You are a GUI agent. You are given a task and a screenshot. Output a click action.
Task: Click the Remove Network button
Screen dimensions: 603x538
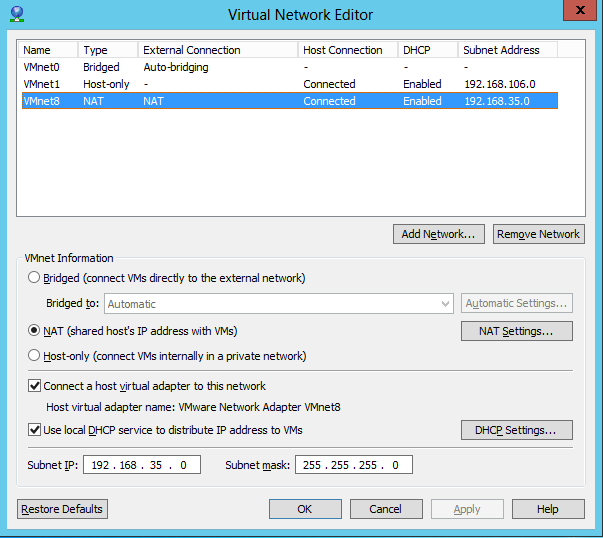(538, 234)
